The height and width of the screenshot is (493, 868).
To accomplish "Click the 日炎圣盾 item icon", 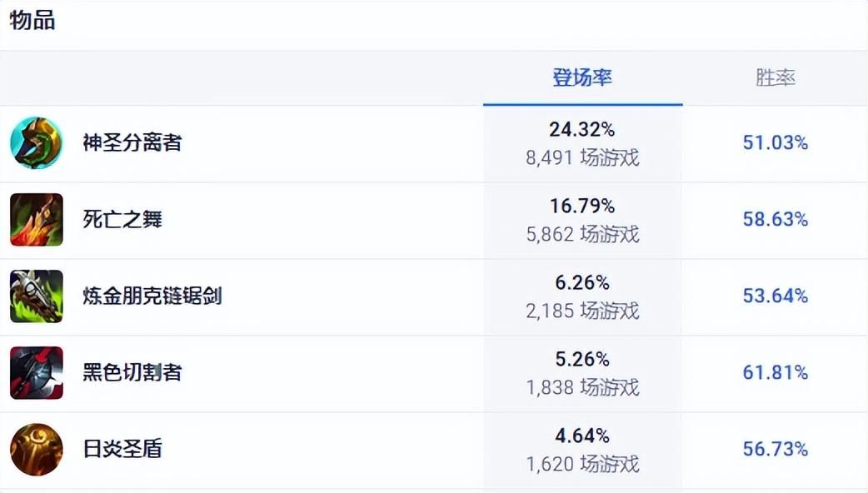I will (x=37, y=450).
